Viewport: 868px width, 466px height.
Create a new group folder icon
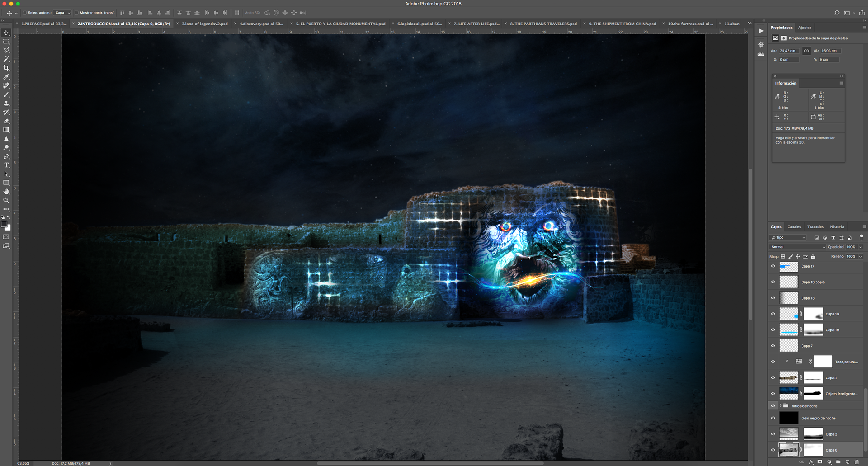click(838, 462)
